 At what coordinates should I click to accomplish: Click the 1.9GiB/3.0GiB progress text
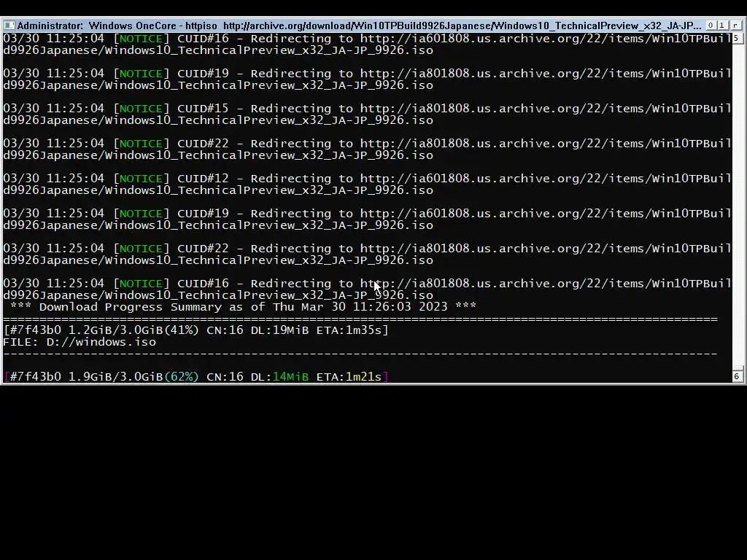[116, 377]
